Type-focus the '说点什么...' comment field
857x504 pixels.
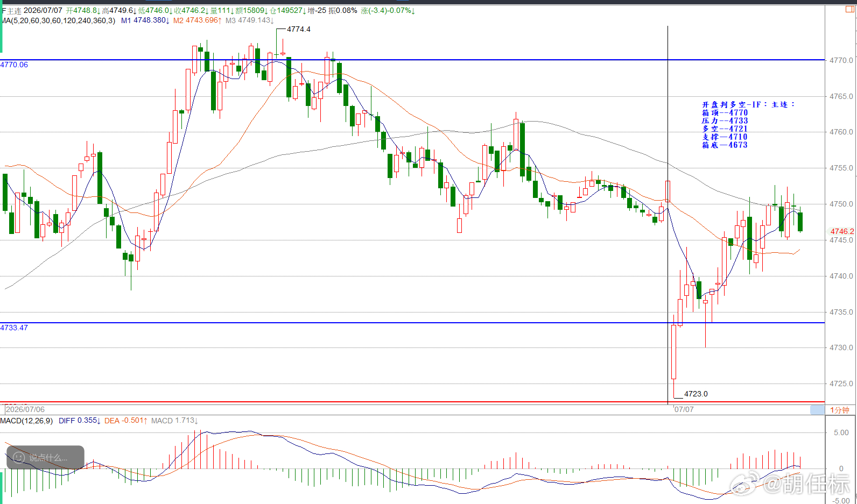(x=45, y=457)
